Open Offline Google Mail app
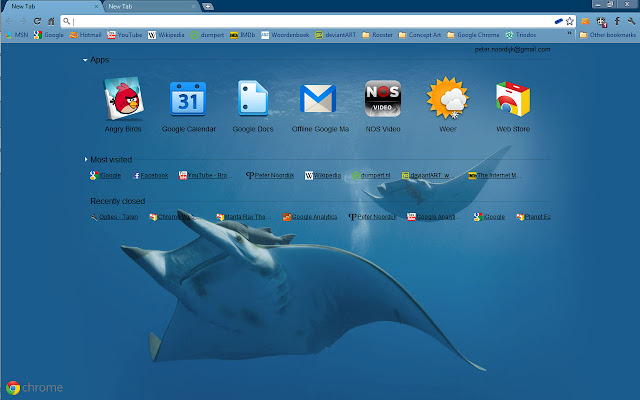 [x=317, y=100]
